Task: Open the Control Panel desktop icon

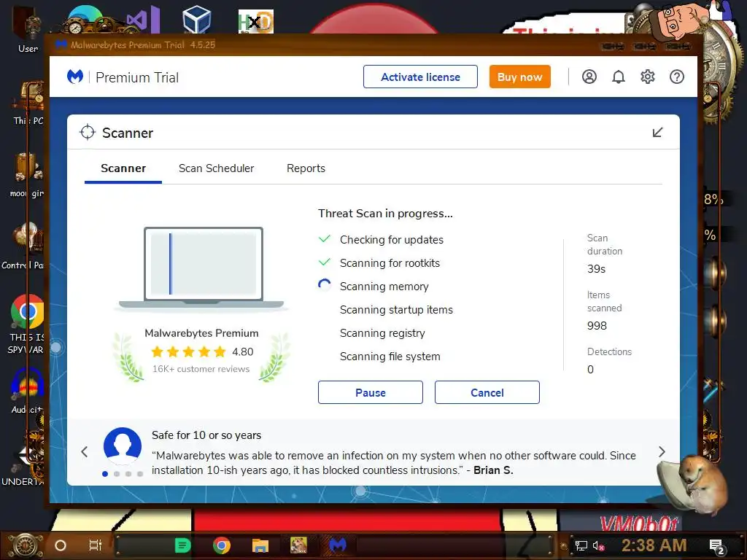Action: point(23,246)
